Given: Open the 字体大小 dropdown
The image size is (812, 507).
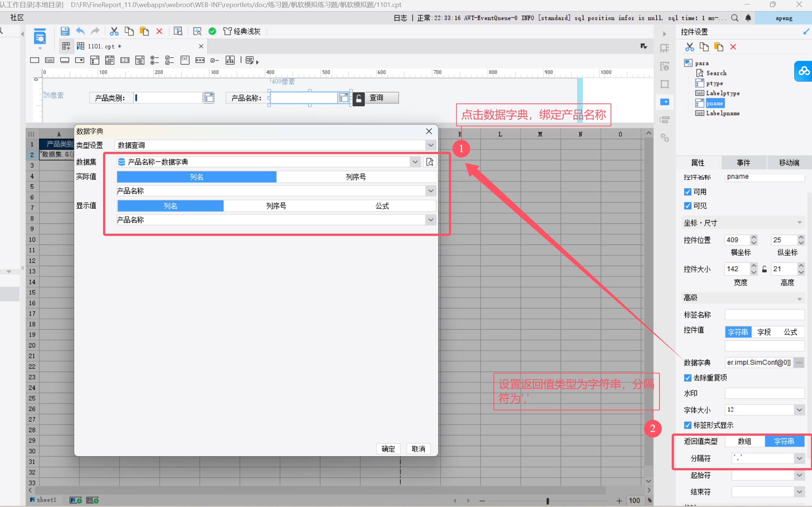Looking at the screenshot, I should [799, 410].
